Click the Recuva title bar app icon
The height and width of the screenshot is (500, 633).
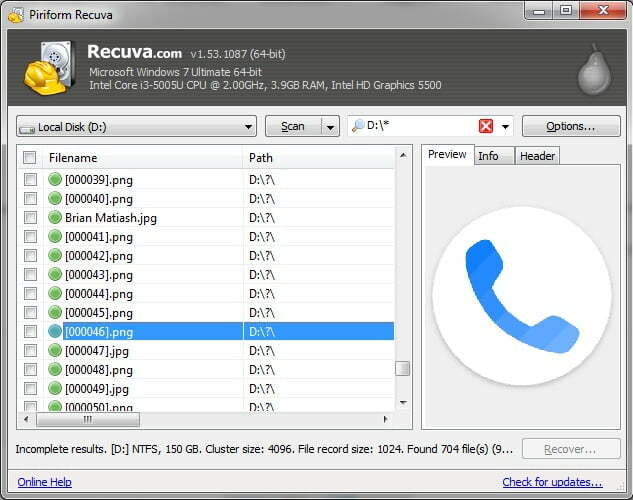tap(16, 15)
